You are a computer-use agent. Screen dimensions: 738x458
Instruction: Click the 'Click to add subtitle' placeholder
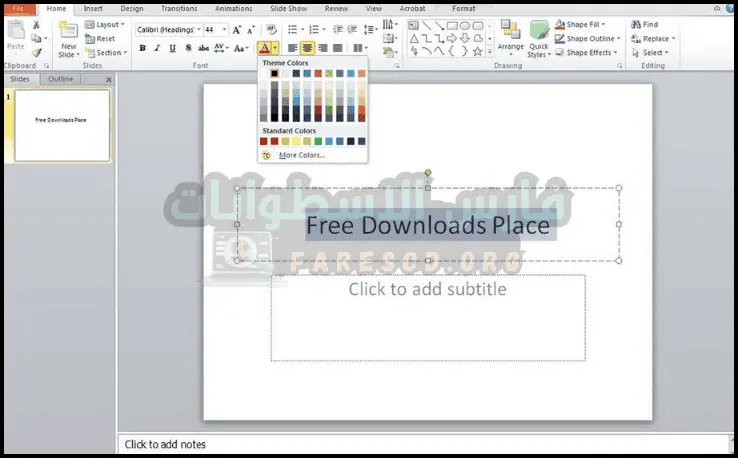(x=427, y=318)
